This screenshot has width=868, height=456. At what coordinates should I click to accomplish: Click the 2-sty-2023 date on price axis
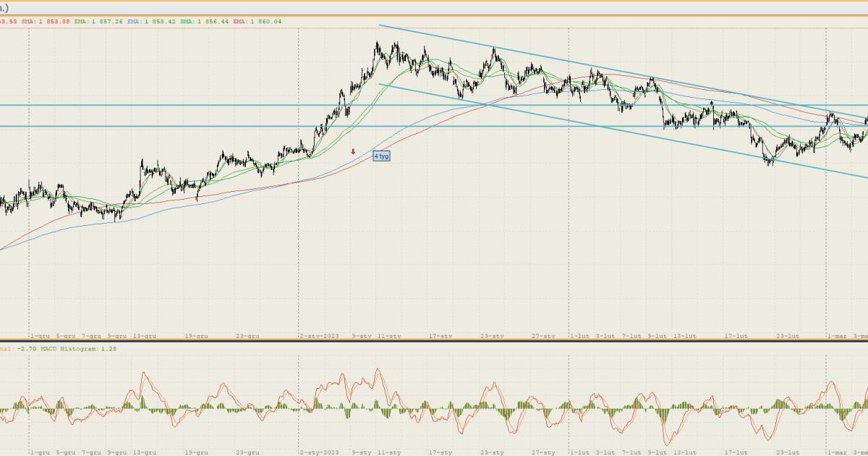coord(319,337)
